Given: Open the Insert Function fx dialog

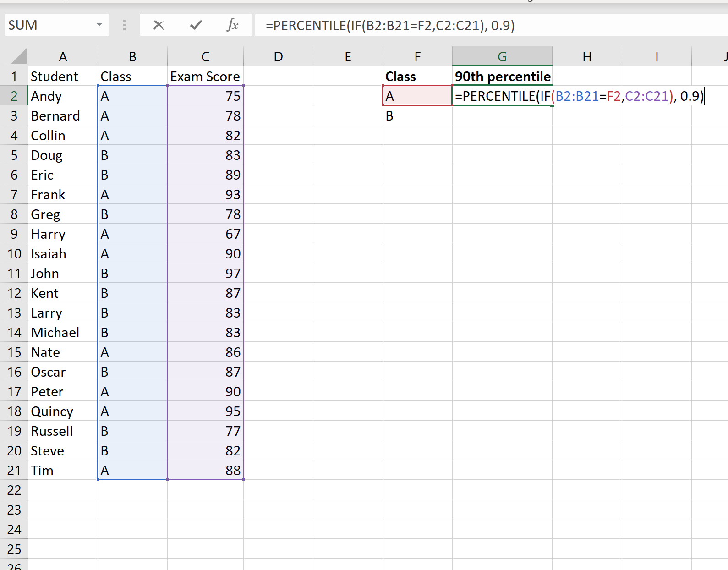Looking at the screenshot, I should click(x=233, y=25).
